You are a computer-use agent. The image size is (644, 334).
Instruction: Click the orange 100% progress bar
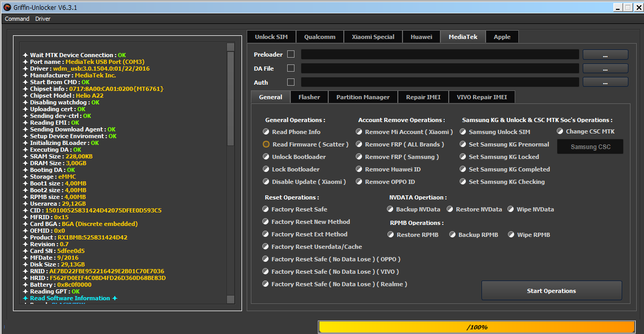[477, 327]
